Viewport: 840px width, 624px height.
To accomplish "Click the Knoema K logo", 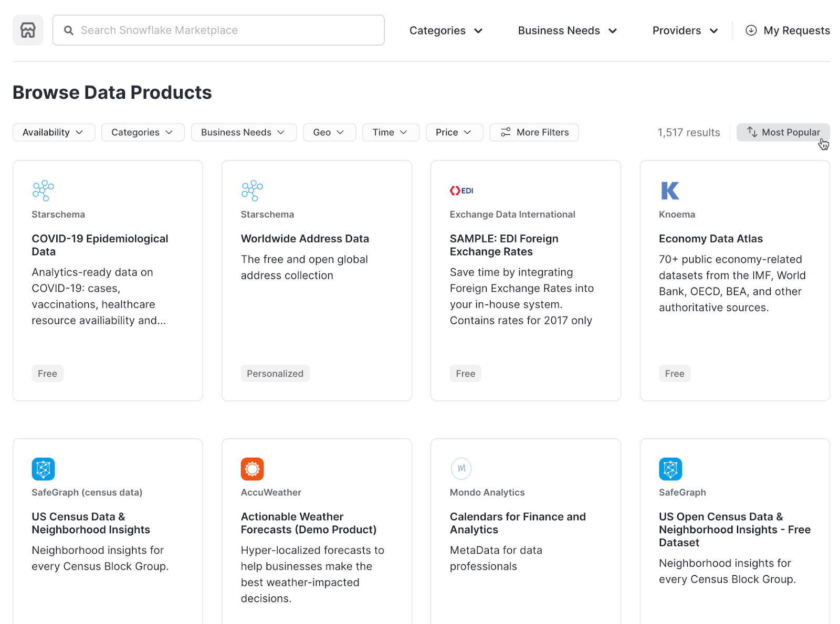I will [x=670, y=191].
